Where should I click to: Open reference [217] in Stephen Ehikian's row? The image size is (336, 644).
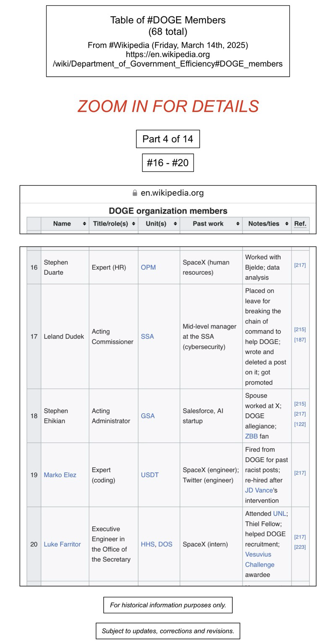300,414
